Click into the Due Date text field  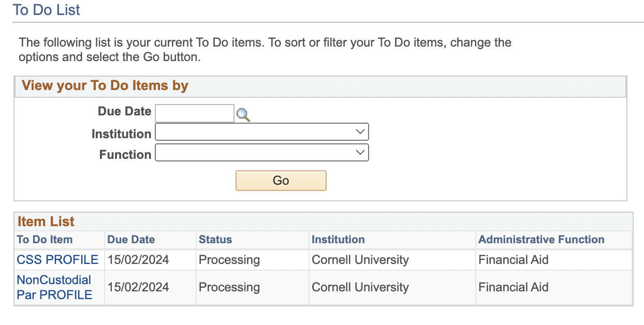(195, 113)
